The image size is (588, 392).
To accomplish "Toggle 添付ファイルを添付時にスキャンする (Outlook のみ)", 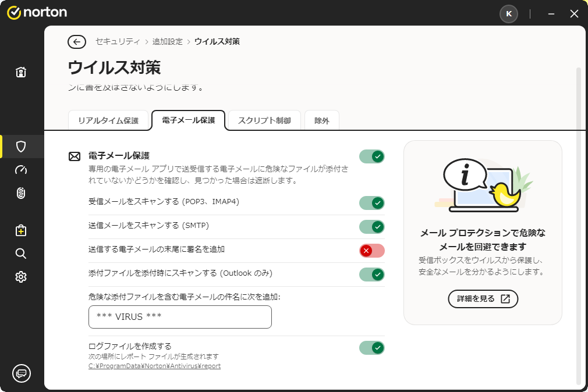I will [371, 275].
